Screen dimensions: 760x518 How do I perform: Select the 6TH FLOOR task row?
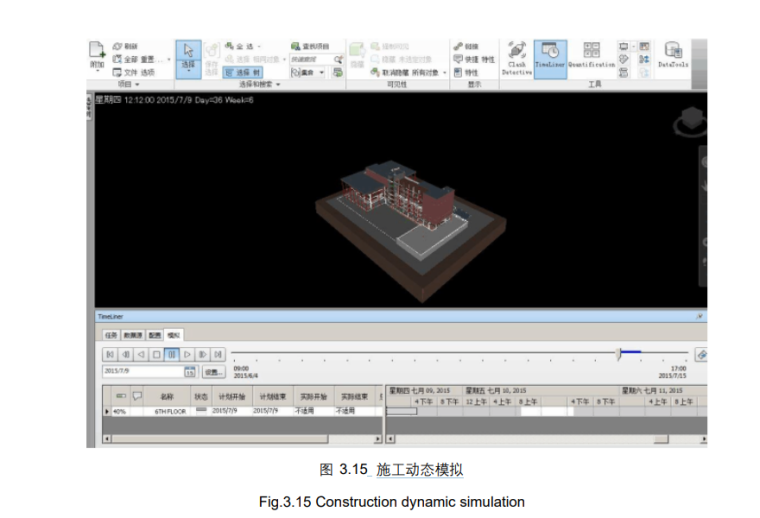[x=170, y=411]
